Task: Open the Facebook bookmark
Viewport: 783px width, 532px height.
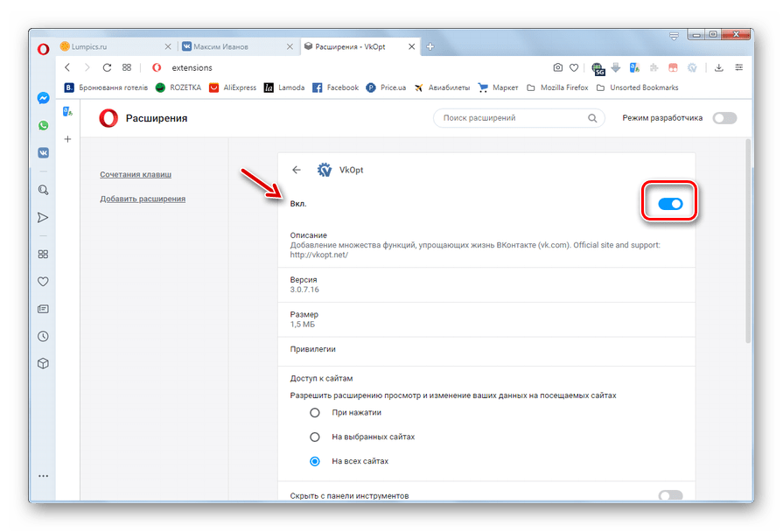Action: point(336,87)
